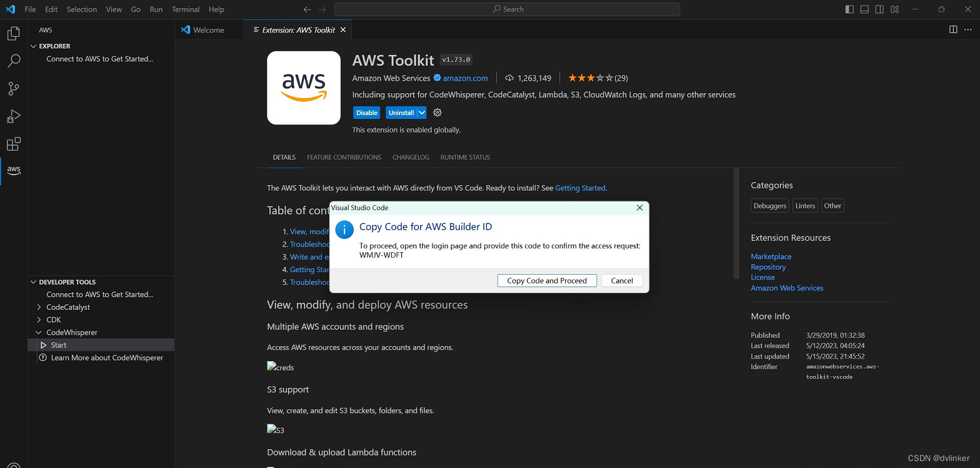Click the install count download icon
980x468 pixels.
click(509, 78)
